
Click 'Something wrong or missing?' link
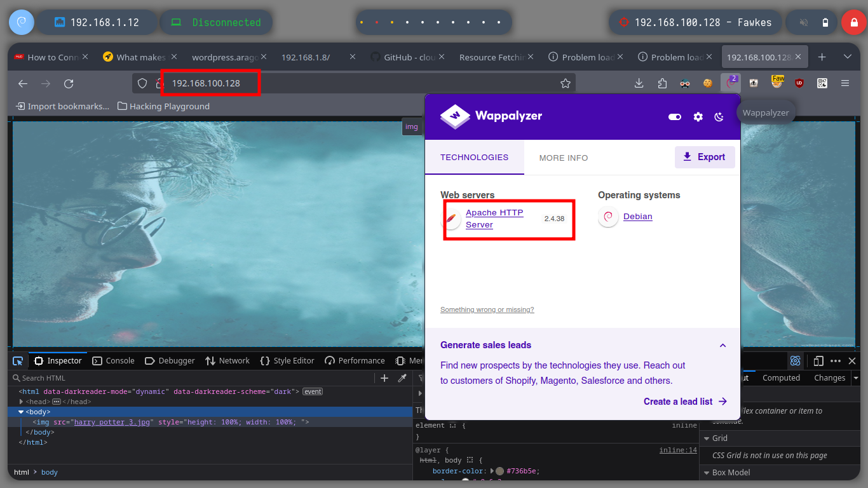click(x=487, y=310)
